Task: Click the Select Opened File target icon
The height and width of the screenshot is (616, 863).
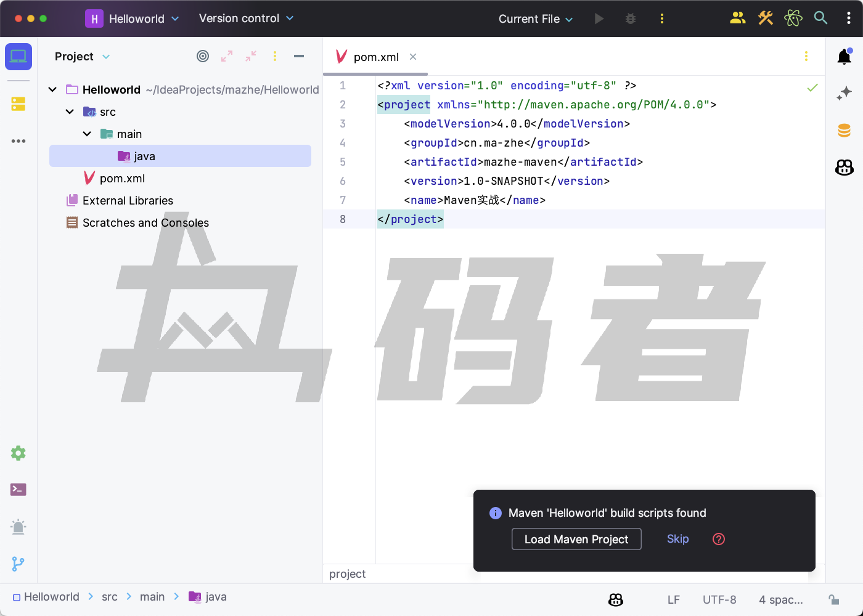Action: tap(203, 57)
